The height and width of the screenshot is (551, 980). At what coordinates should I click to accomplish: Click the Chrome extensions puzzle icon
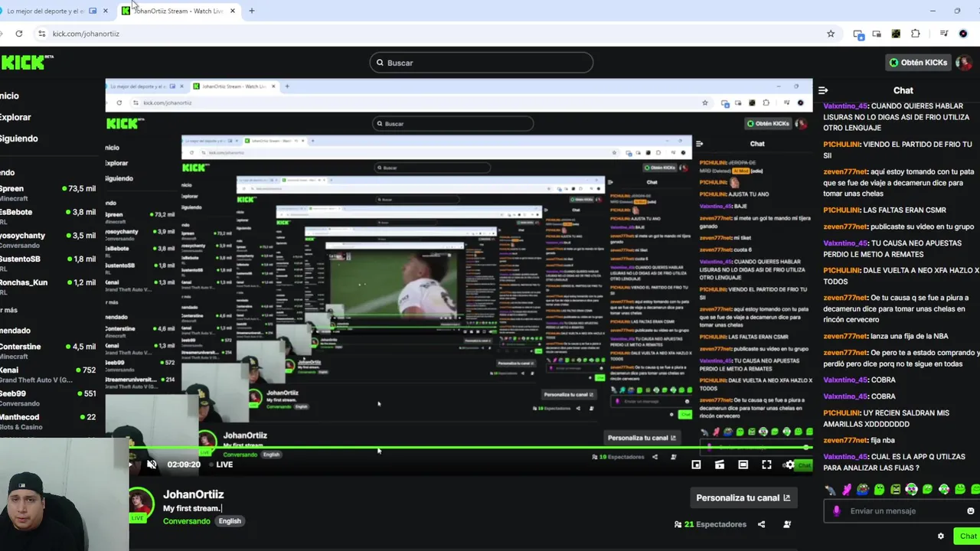click(x=916, y=34)
